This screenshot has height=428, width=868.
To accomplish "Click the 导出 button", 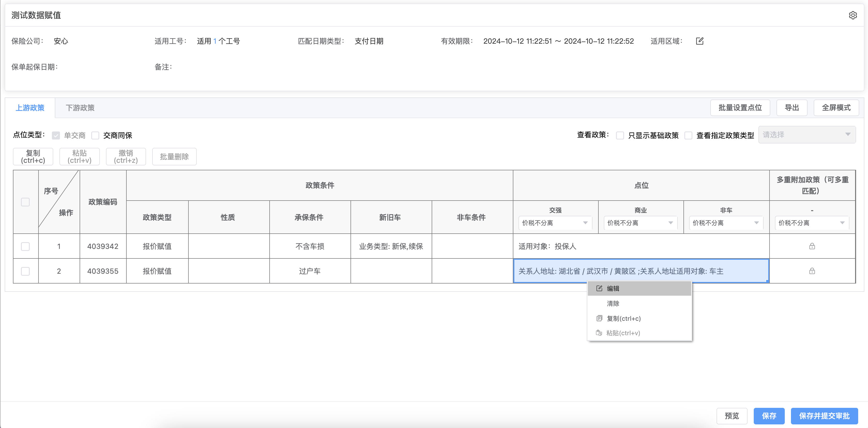I will [x=792, y=108].
